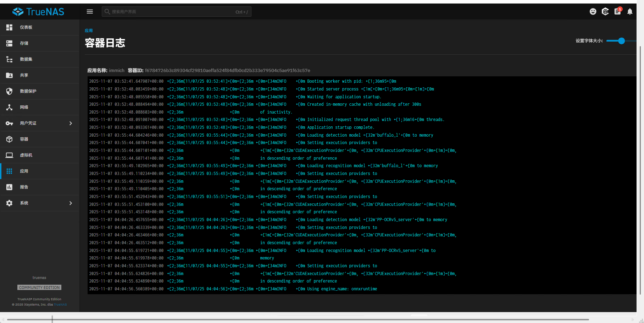Expand the 用户凭证 submenu arrow
Screen dimensions: 644x323
pyautogui.click(x=71, y=123)
